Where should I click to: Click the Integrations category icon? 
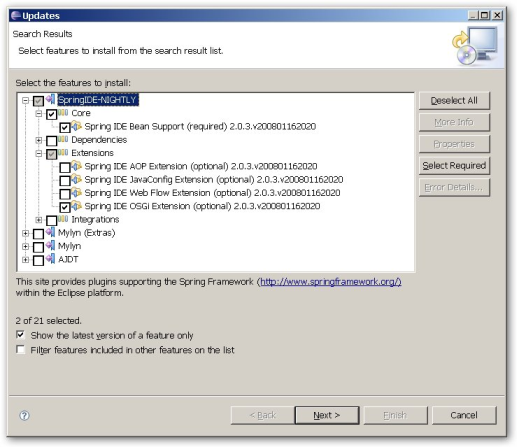pos(63,219)
